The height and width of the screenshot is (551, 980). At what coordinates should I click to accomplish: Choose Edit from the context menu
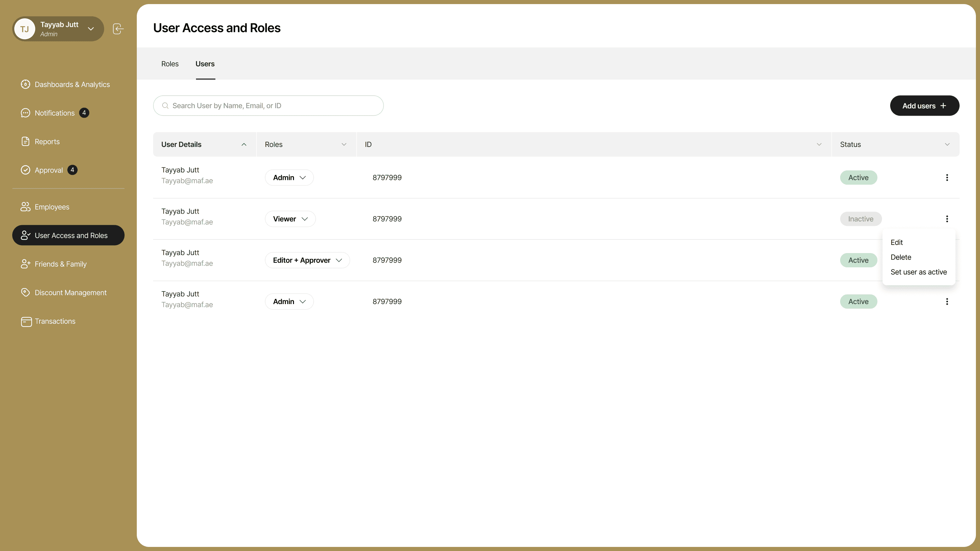[897, 243]
